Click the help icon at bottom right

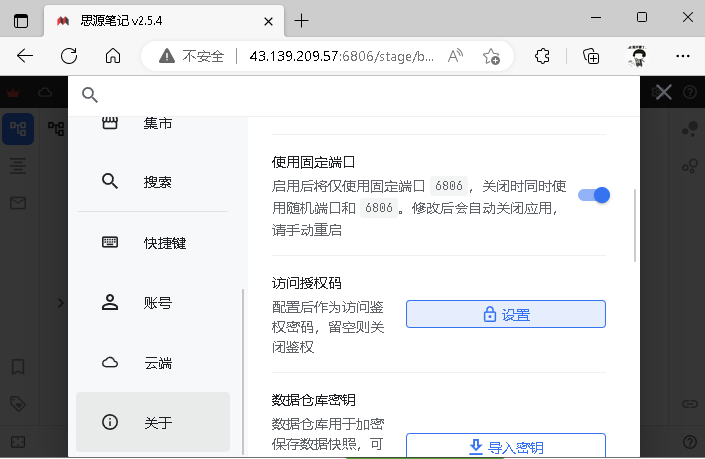coord(690,441)
